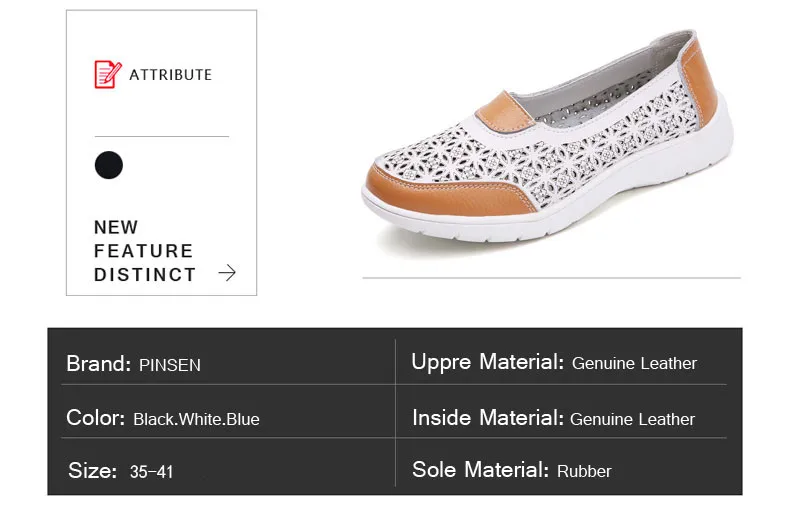Click the Inside Material Genuine Leather cell
This screenshot has width=790, height=527.
pyautogui.click(x=553, y=418)
